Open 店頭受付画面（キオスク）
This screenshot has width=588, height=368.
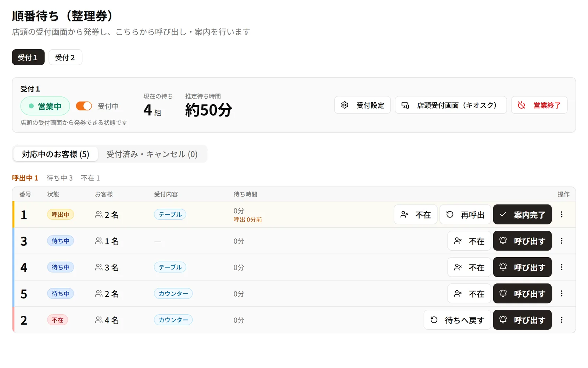pos(451,105)
